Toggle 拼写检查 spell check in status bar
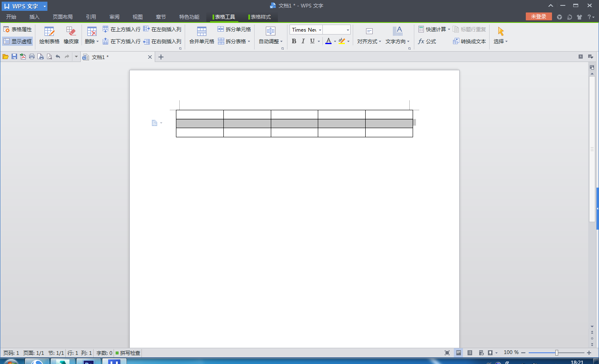 128,353
